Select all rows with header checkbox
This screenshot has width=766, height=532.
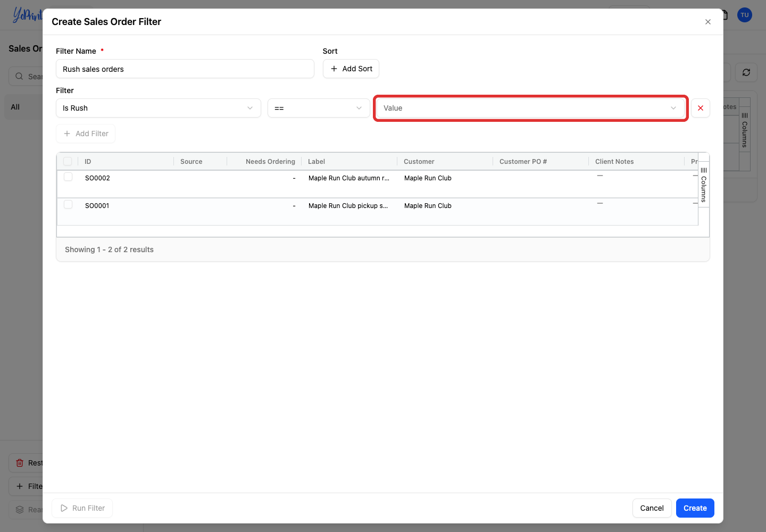tap(68, 161)
